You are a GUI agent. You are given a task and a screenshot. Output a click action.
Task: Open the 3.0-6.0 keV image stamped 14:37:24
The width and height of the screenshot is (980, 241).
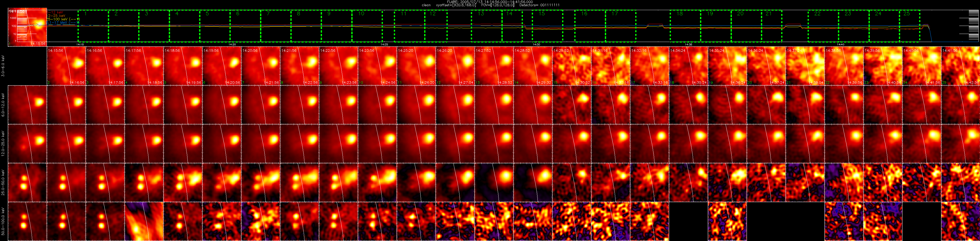coord(805,66)
